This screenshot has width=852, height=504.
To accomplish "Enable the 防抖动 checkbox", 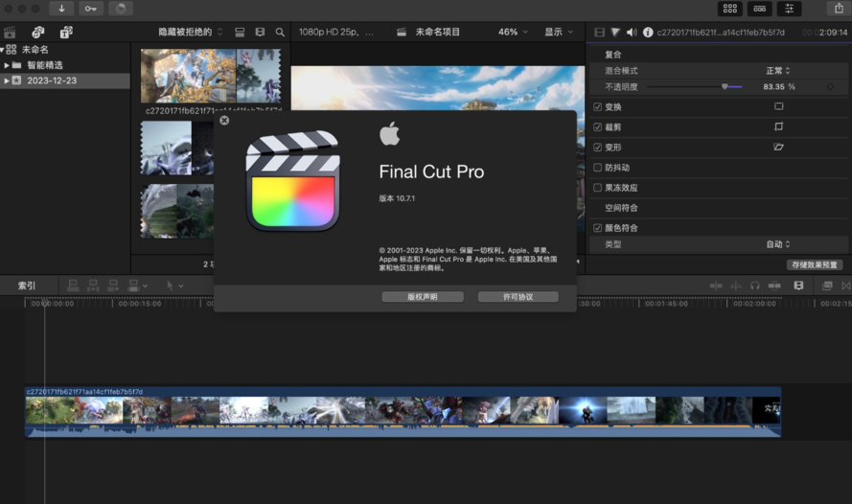I will click(x=598, y=168).
